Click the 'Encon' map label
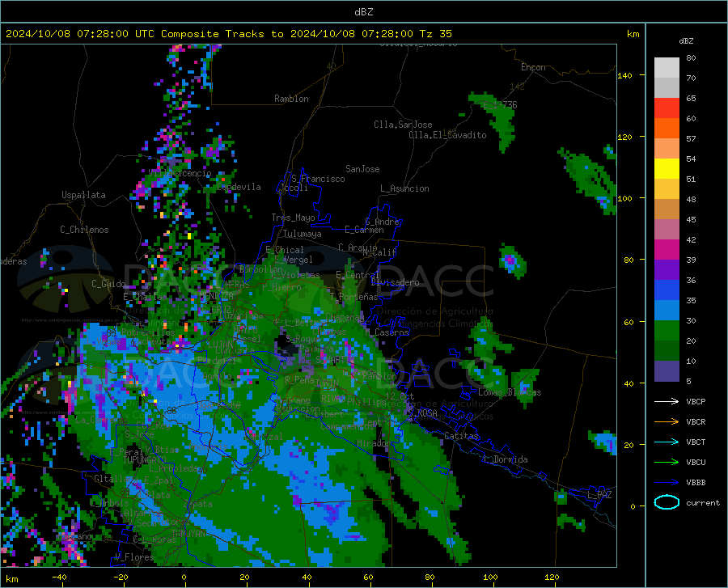 point(533,67)
